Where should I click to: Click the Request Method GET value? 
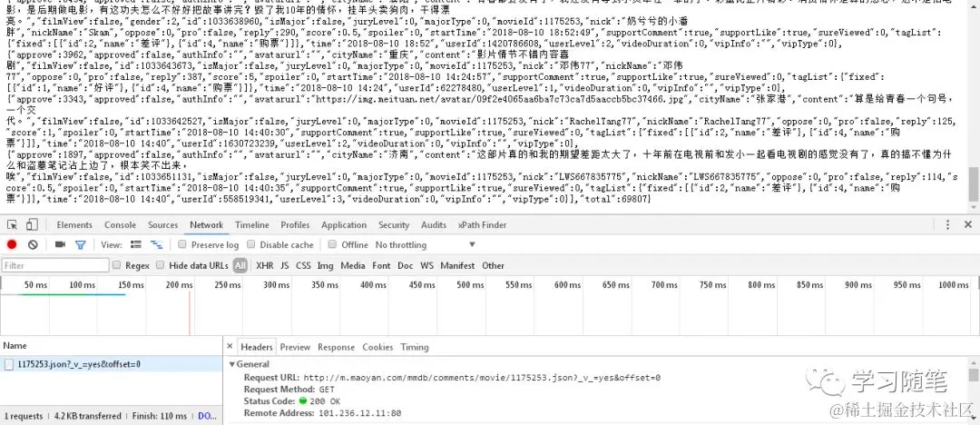[327, 390]
